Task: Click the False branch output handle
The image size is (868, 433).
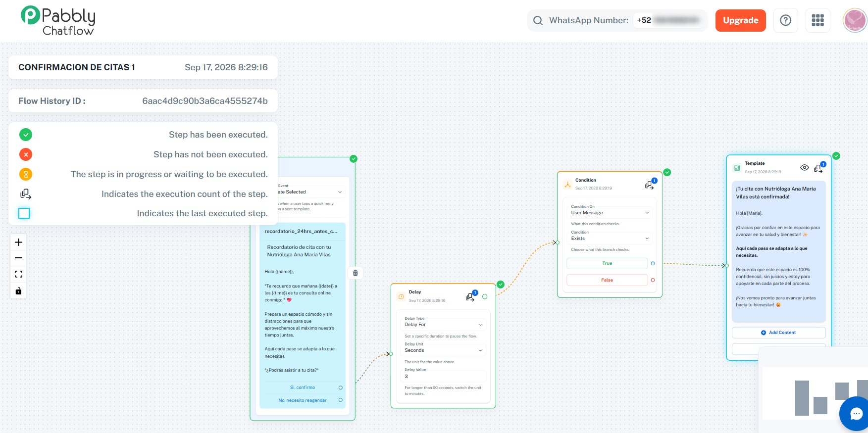Action: pos(653,280)
